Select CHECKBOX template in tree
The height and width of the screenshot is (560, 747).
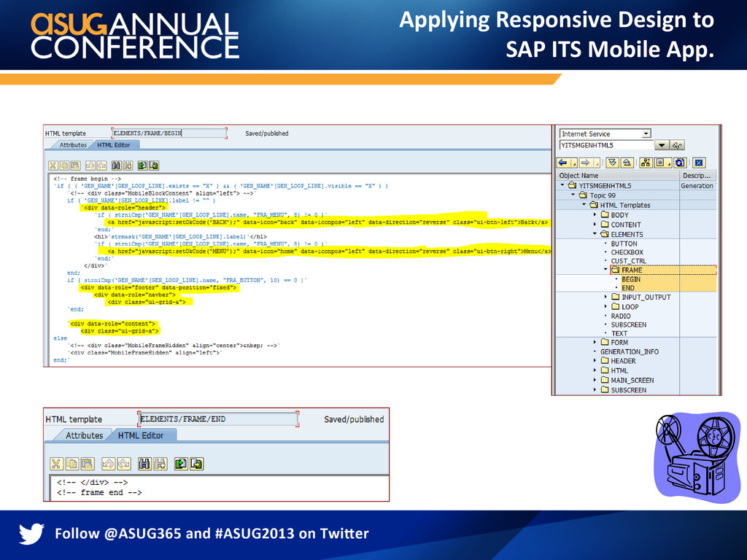[x=627, y=252]
